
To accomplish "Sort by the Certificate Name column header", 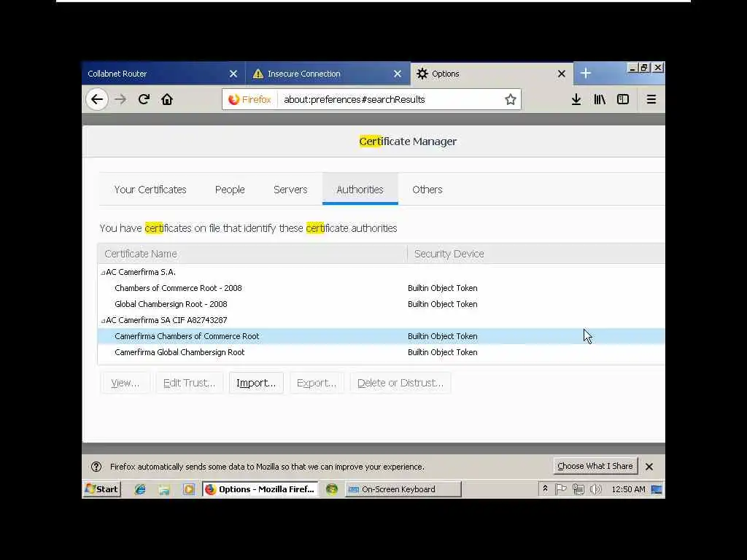I will tap(252, 254).
